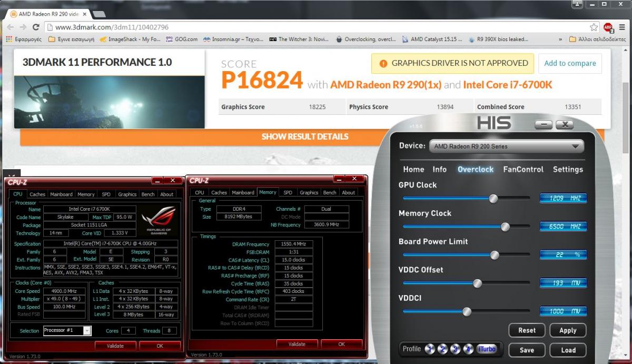Click the Memory Clock slider handle

[505, 227]
